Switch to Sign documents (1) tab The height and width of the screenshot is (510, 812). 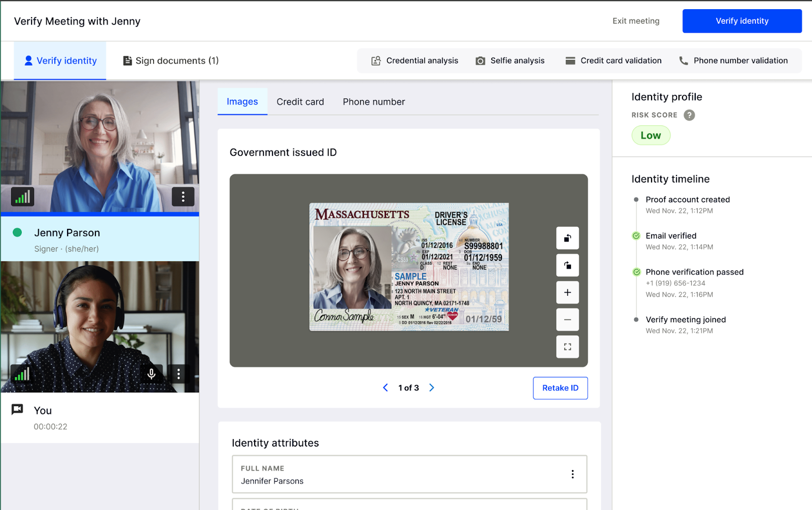click(171, 60)
